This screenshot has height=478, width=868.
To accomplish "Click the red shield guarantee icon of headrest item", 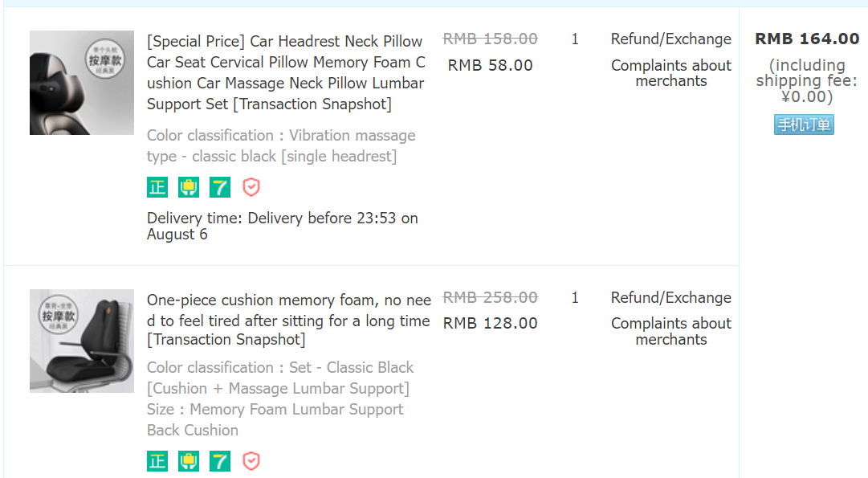I will point(251,187).
